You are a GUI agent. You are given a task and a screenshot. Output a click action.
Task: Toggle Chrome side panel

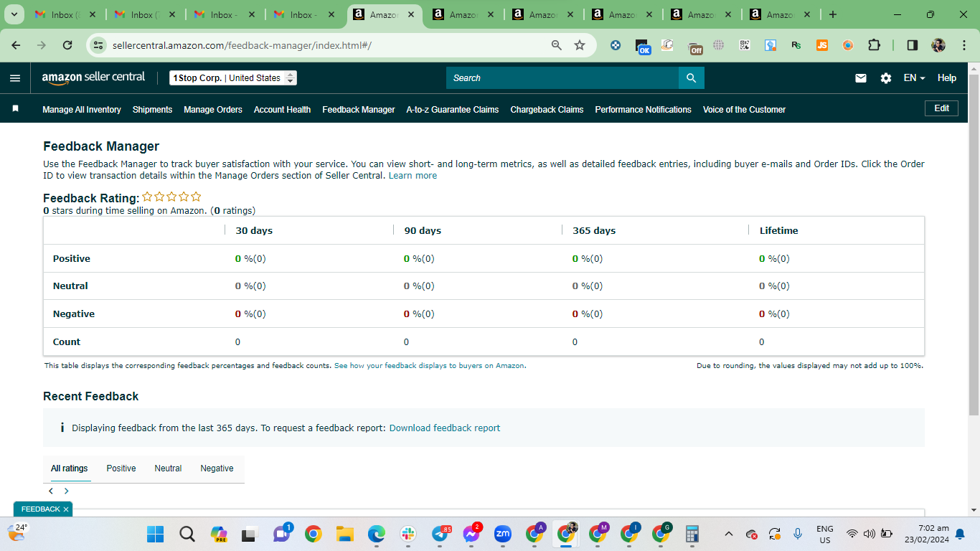coord(912,45)
